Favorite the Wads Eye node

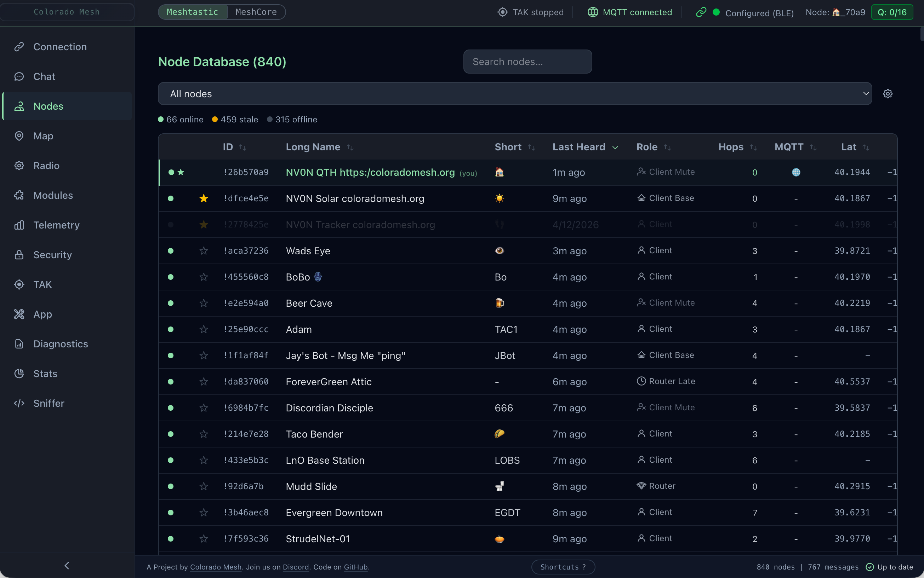click(x=204, y=251)
